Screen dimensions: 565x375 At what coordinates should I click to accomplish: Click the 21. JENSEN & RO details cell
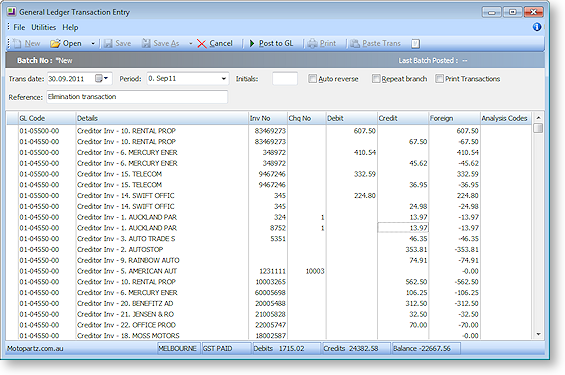click(x=162, y=314)
